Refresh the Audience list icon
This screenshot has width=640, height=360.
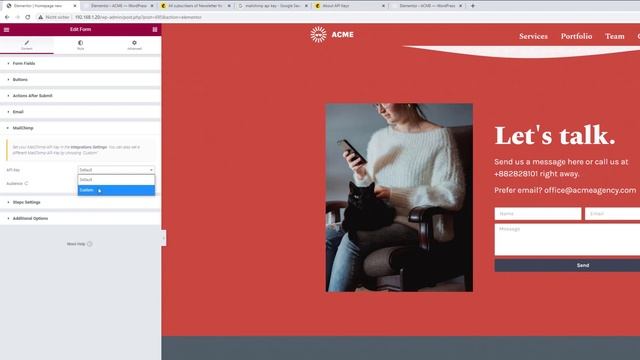(26, 184)
